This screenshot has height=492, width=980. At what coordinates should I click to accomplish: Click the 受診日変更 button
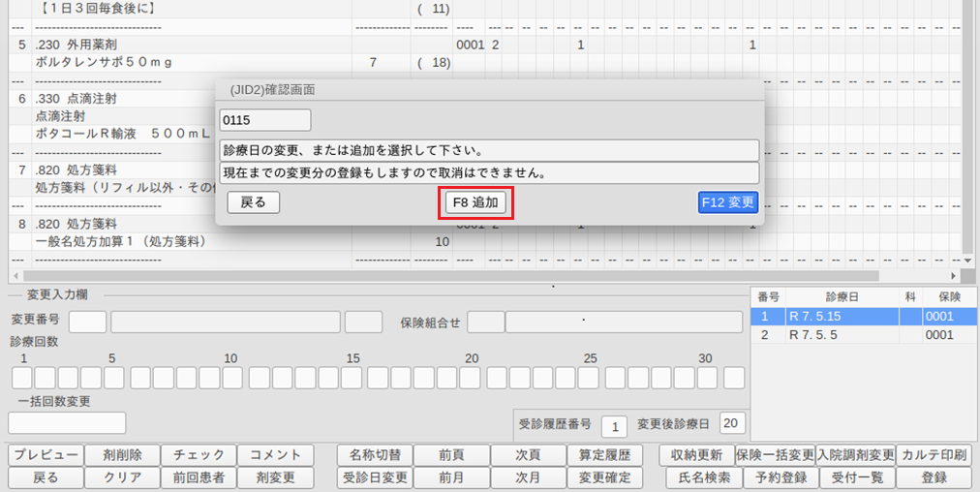375,477
